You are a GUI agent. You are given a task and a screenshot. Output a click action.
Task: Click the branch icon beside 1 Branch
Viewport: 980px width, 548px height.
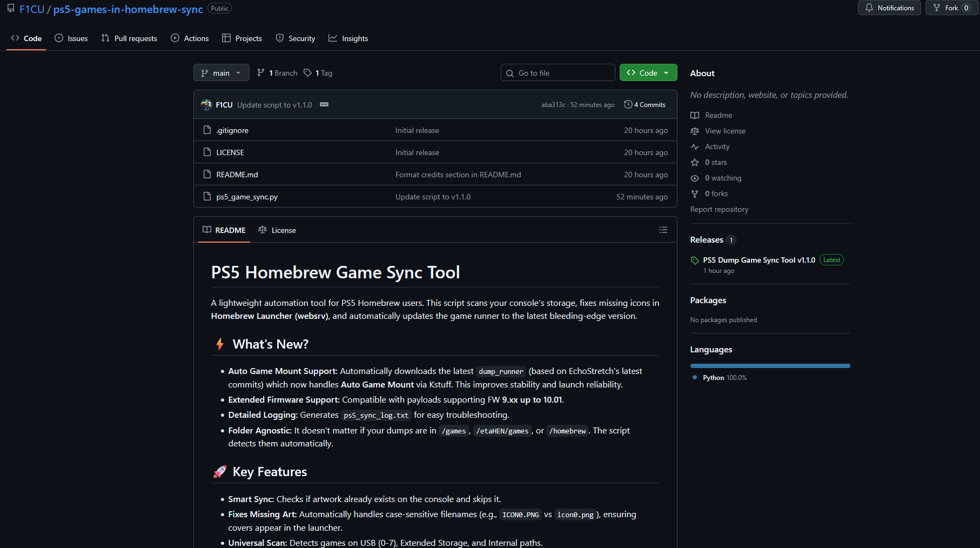click(261, 73)
